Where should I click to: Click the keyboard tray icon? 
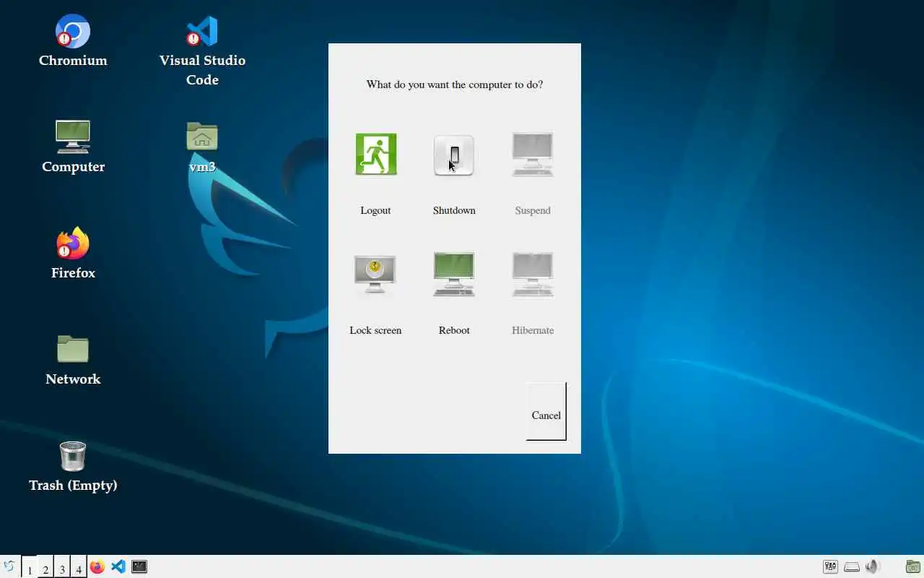[852, 567]
